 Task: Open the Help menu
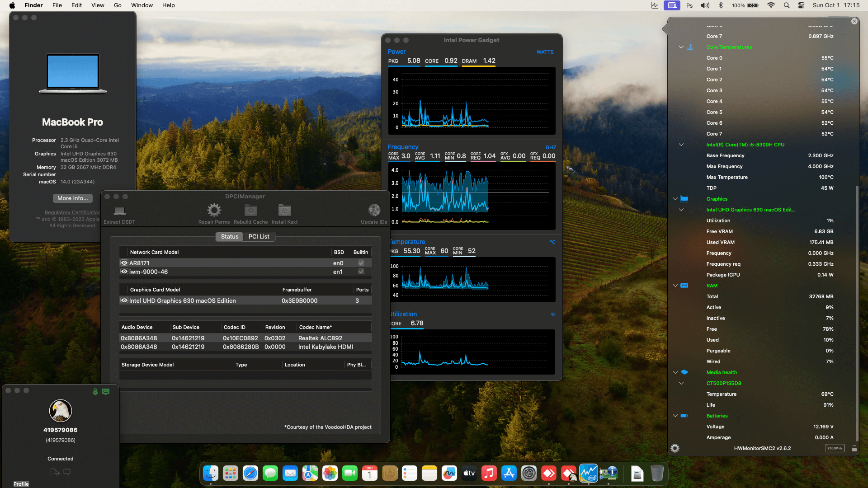tap(169, 5)
